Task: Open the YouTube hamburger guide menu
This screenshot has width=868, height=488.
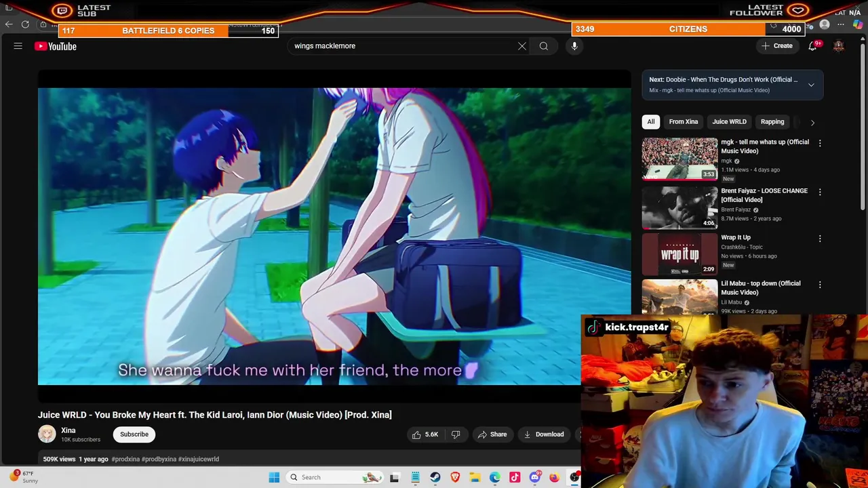Action: click(18, 46)
